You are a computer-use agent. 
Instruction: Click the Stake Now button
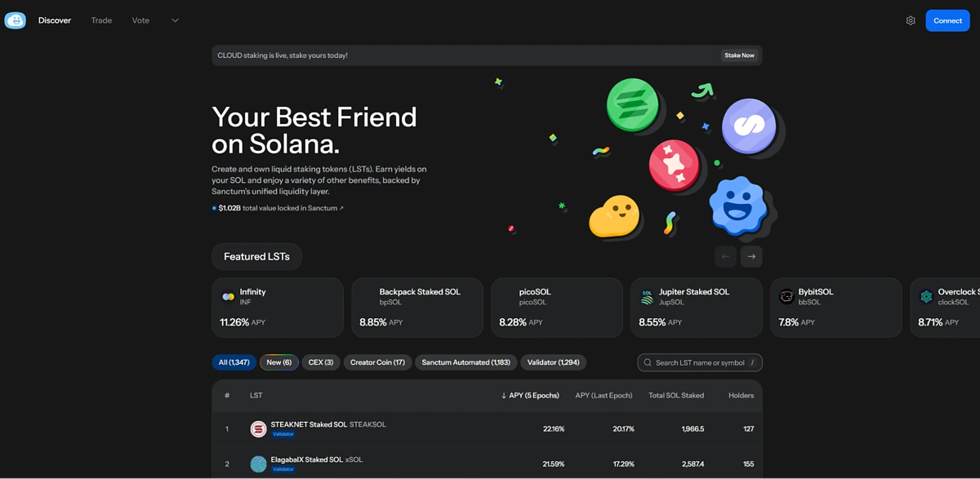click(x=739, y=55)
